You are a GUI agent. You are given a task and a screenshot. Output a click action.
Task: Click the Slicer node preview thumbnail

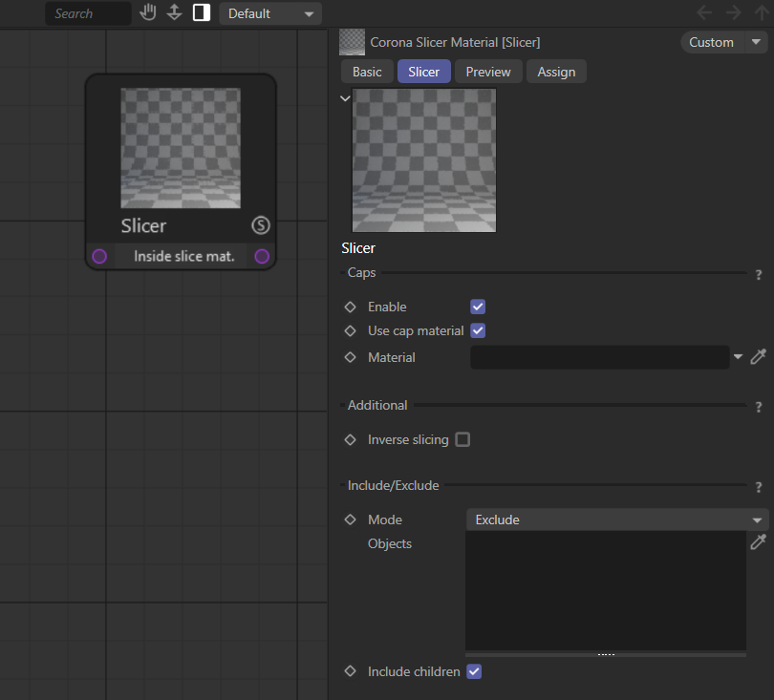(x=181, y=148)
